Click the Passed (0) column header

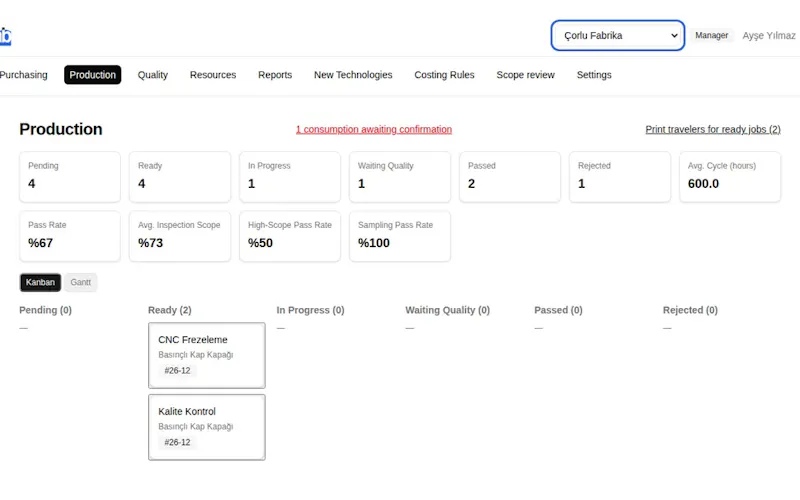tap(558, 310)
